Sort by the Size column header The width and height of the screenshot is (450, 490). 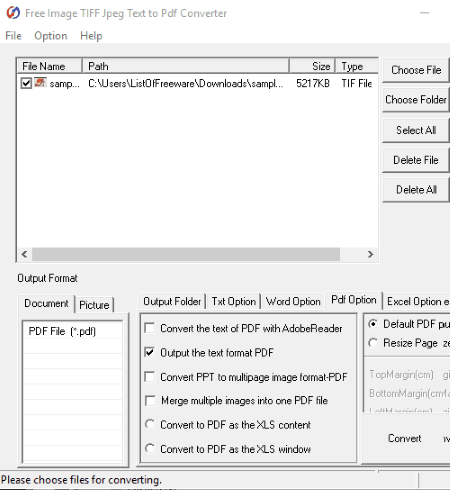coord(312,66)
